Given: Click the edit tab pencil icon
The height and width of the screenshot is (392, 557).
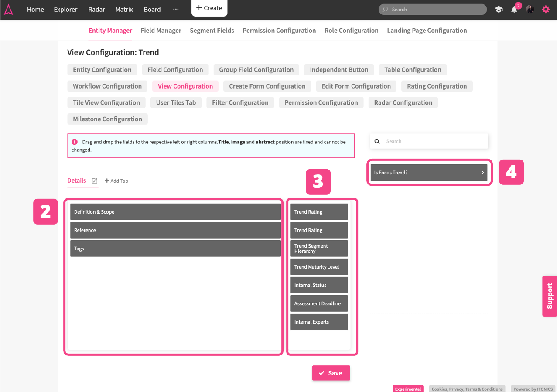Looking at the screenshot, I should 95,181.
